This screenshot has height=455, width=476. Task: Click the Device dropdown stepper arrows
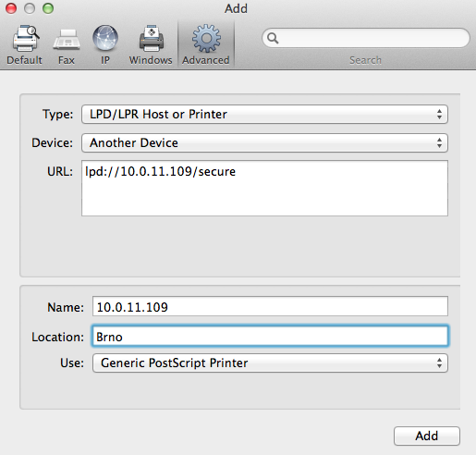coord(439,143)
